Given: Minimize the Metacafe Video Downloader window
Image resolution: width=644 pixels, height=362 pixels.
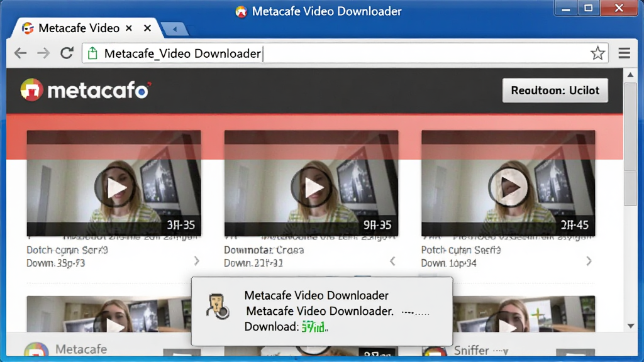Looking at the screenshot, I should click(x=566, y=8).
